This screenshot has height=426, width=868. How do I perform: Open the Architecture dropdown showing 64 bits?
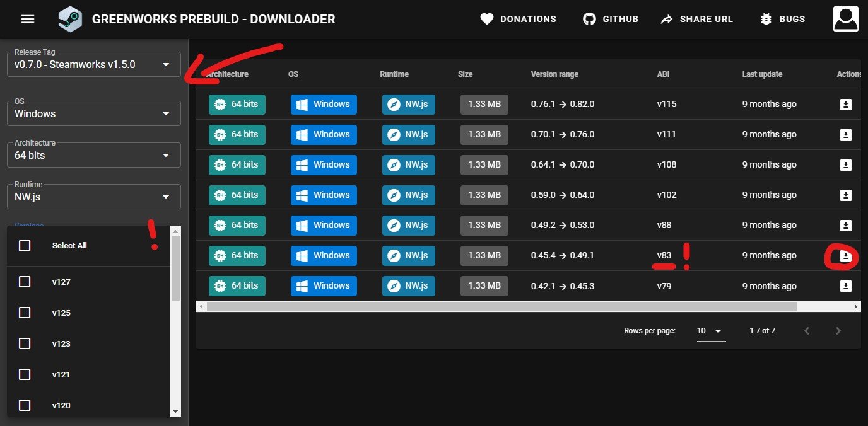[x=94, y=155]
